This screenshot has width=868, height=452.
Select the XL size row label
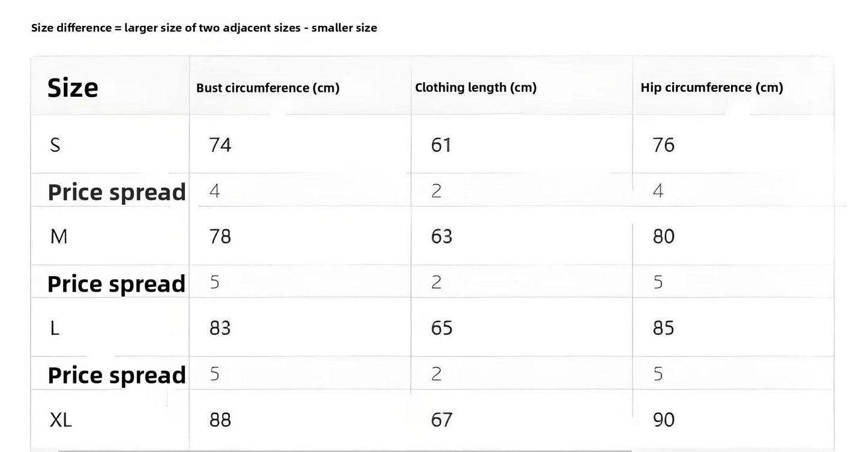pyautogui.click(x=61, y=420)
